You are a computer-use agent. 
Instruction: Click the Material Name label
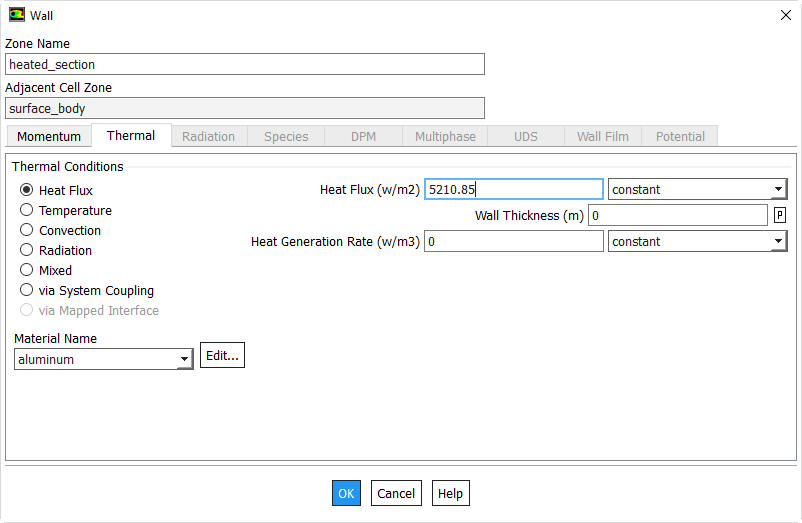point(55,338)
